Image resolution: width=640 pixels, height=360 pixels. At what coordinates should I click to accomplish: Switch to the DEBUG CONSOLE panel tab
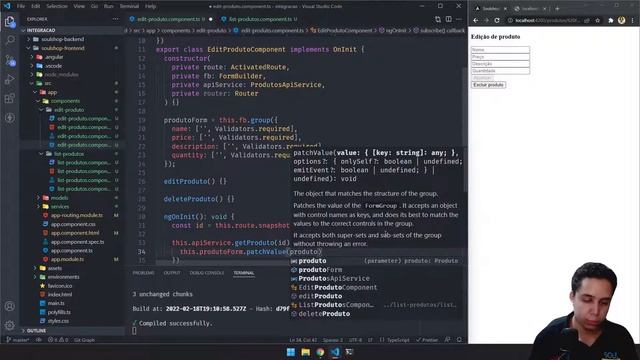point(207,273)
